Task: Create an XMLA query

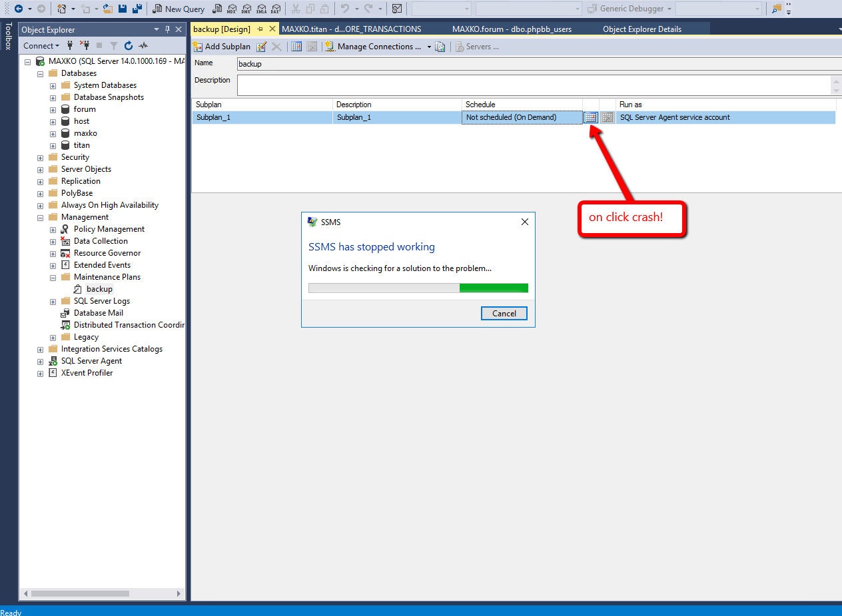Action: pyautogui.click(x=261, y=9)
